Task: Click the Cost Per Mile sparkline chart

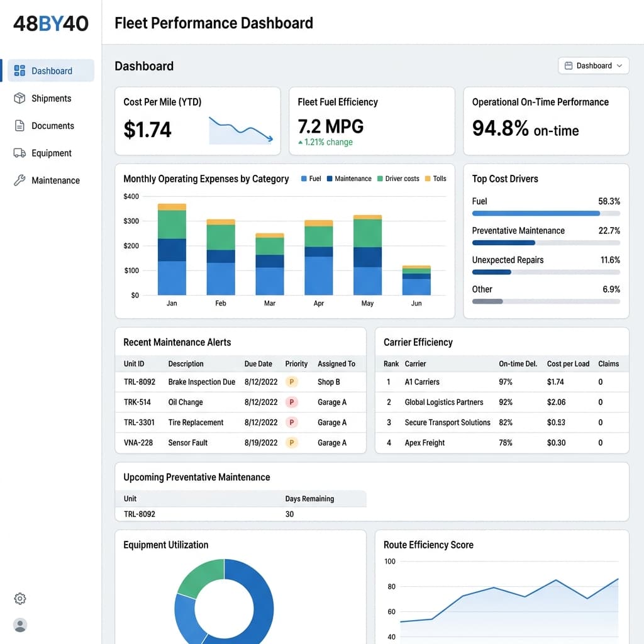Action: coord(241,131)
